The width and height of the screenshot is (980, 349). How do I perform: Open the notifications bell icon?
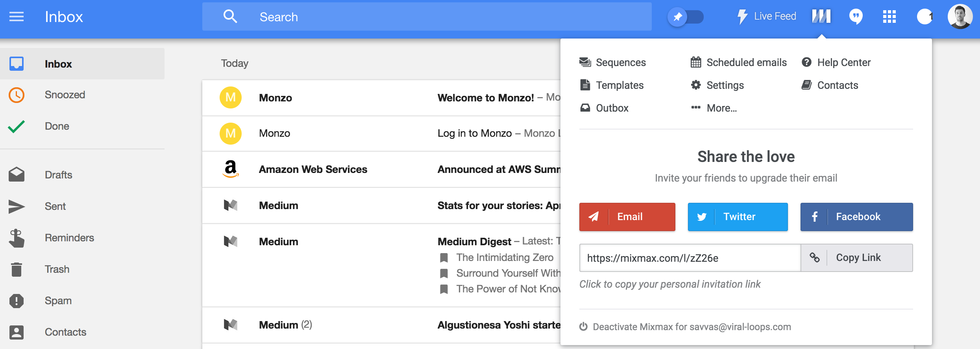[x=925, y=17]
